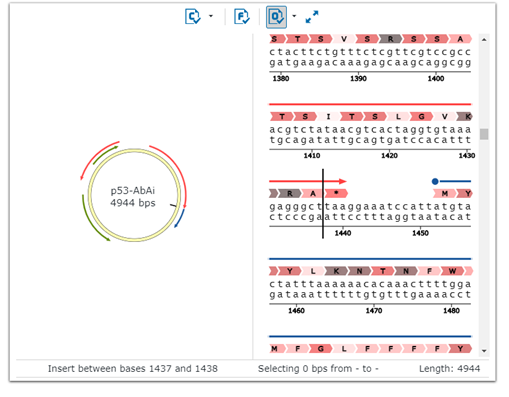Toggle the highlighted document icon marked O
509x397 pixels.
[x=276, y=17]
